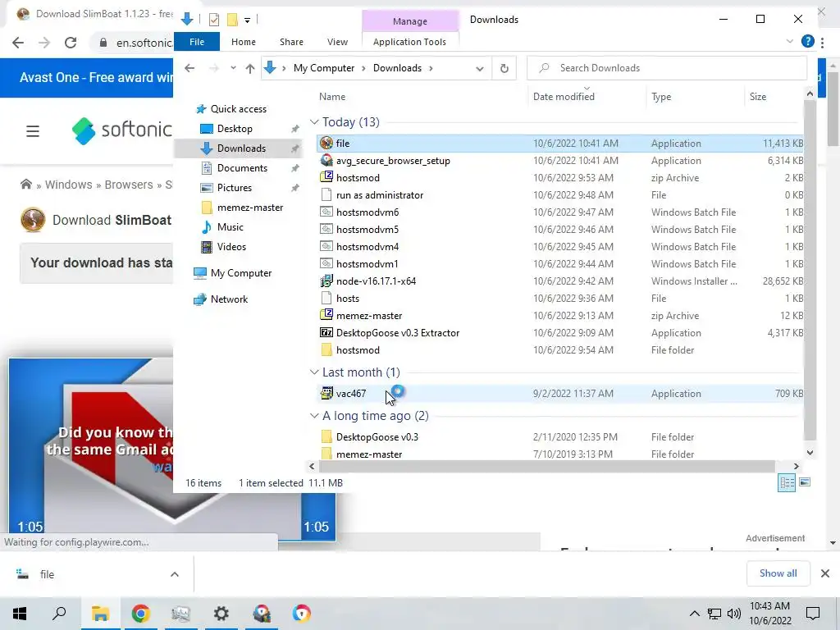Click the Explorer back arrow
This screenshot has height=630, width=840.
tap(189, 68)
